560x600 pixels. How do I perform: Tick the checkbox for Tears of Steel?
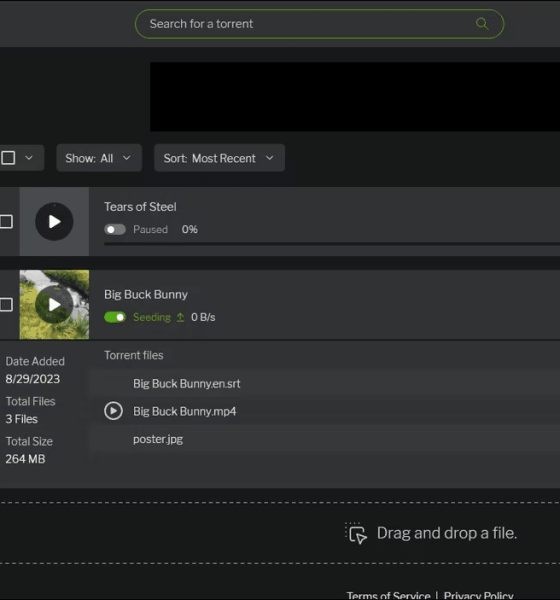tap(6, 222)
